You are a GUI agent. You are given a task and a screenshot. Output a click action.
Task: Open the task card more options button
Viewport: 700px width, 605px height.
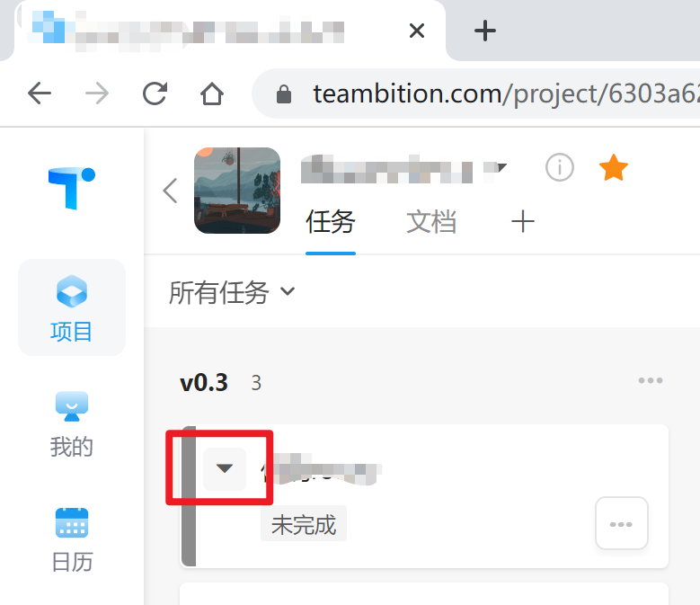coord(622,523)
